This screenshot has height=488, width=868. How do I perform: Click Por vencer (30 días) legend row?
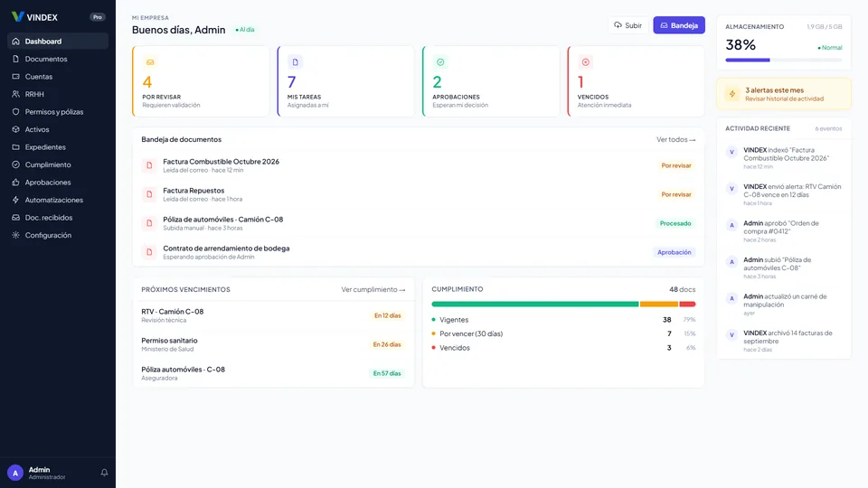tap(563, 333)
